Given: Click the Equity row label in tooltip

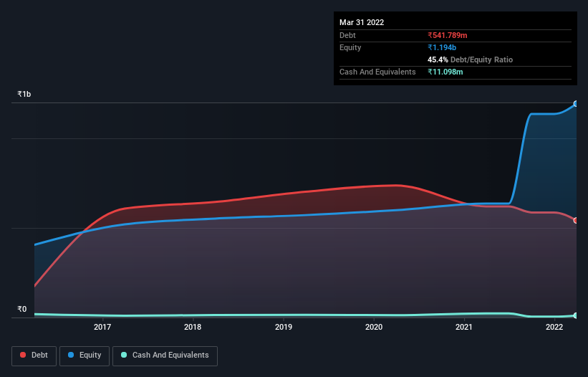Looking at the screenshot, I should coord(350,47).
